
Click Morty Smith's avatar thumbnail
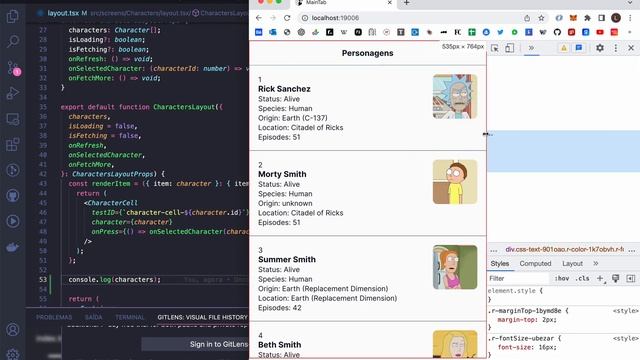[x=455, y=182]
